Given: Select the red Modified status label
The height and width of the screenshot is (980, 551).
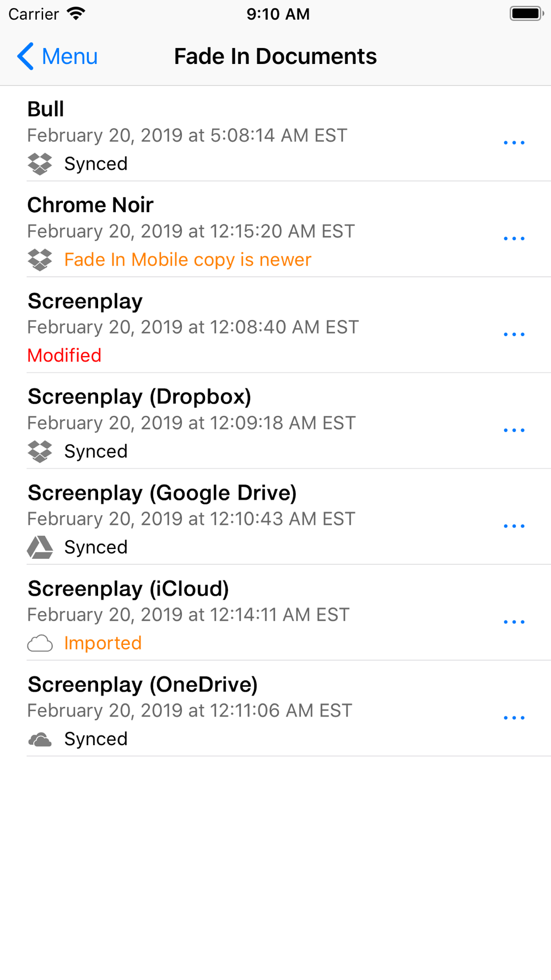Looking at the screenshot, I should click(64, 356).
